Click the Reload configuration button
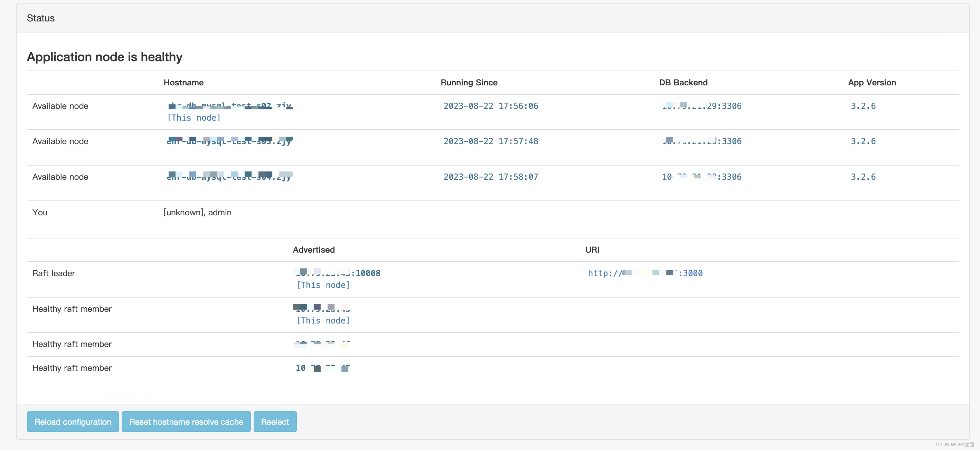Viewport: 980px width, 450px height. click(x=73, y=421)
